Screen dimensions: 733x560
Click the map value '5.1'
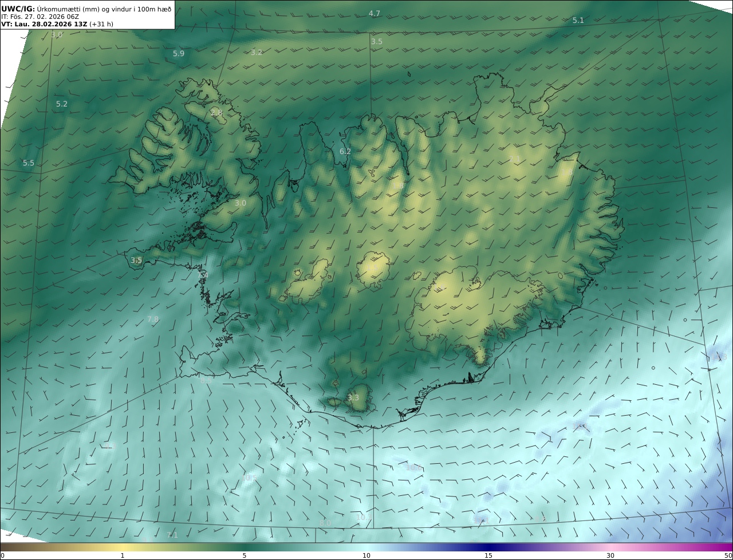(x=578, y=21)
